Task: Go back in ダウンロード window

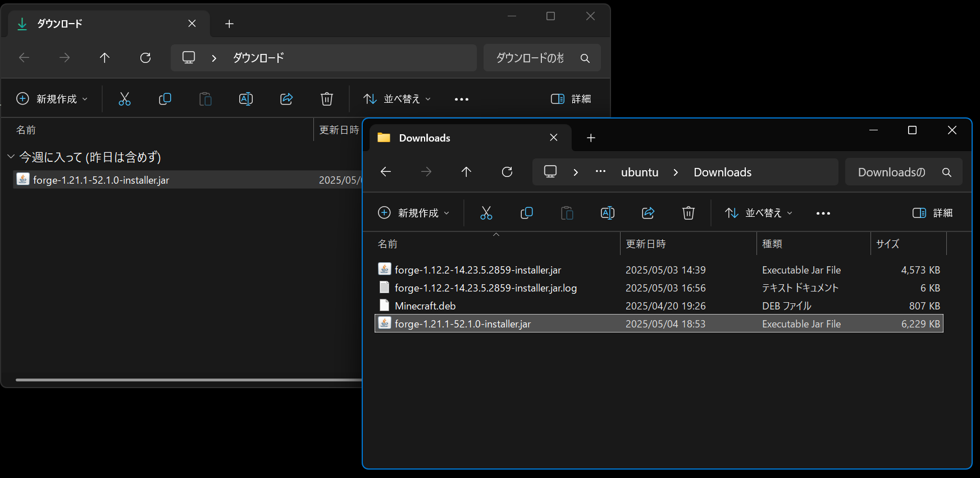Action: click(24, 58)
